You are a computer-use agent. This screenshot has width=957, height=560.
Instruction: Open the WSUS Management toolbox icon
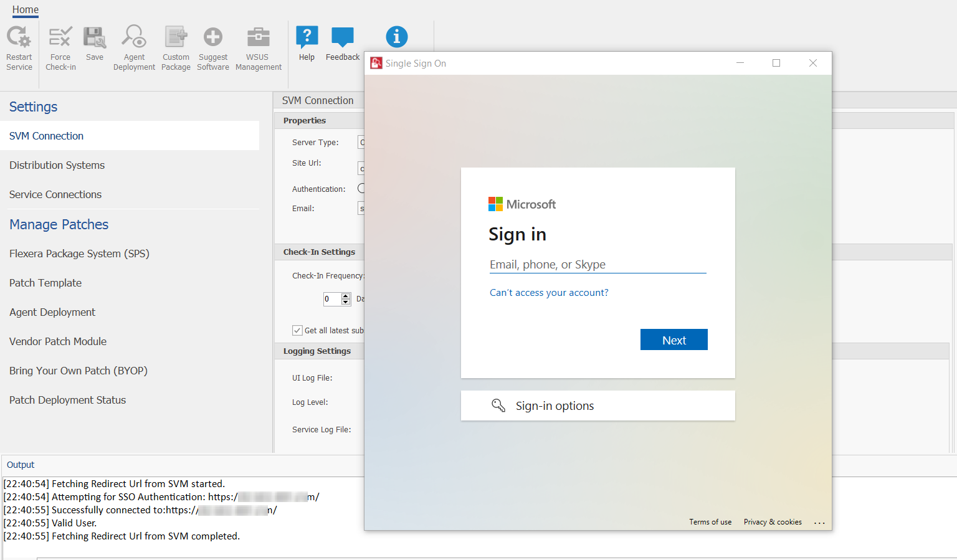[258, 37]
